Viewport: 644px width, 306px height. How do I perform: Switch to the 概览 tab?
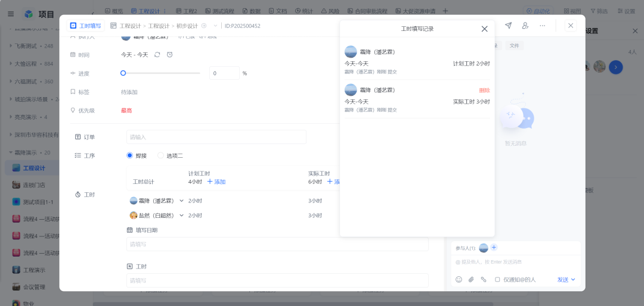point(114,11)
